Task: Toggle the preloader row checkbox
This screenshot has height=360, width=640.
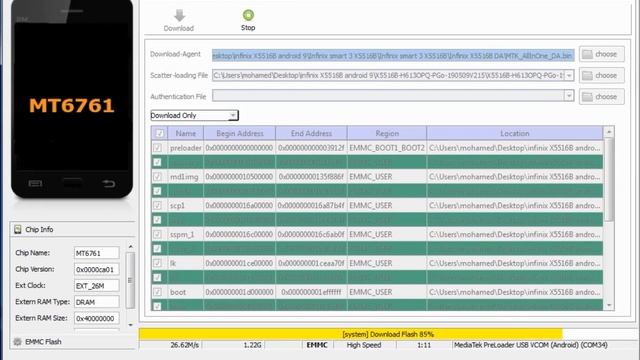Action: [157, 148]
